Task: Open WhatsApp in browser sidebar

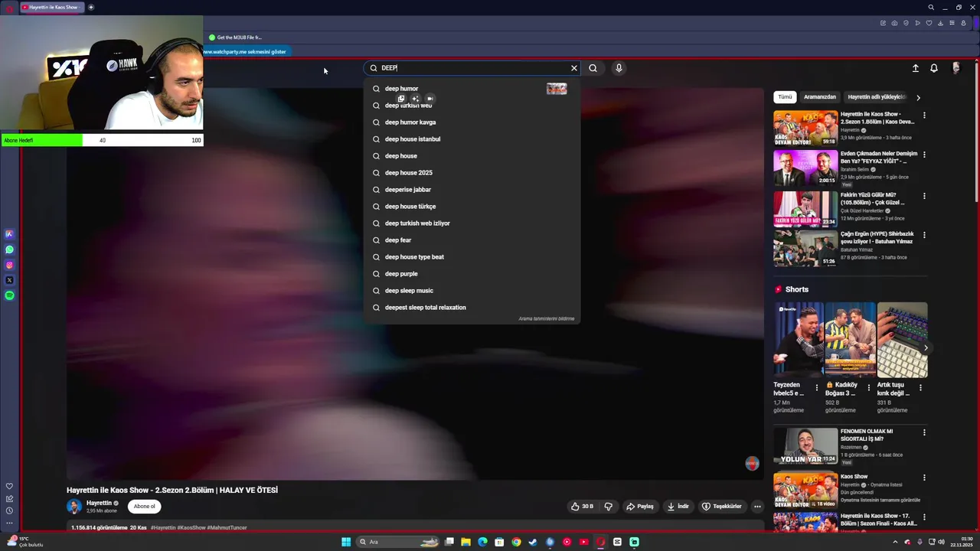Action: point(9,249)
